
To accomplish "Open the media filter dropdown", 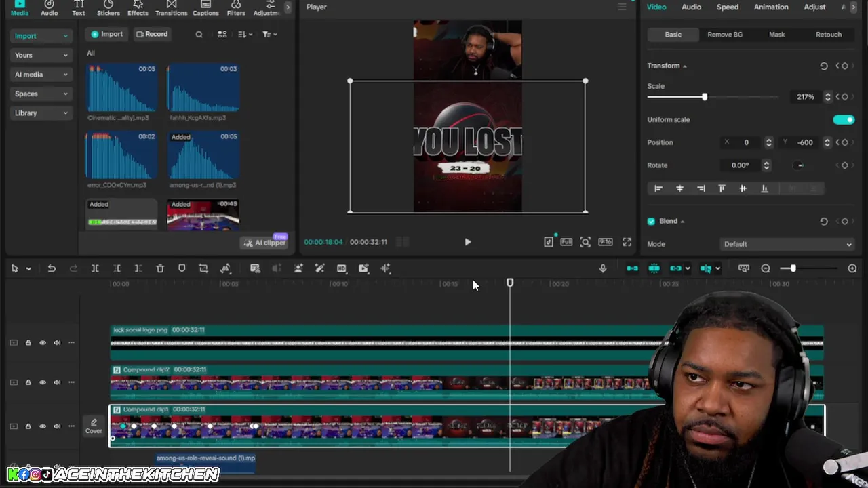I will pyautogui.click(x=269, y=34).
